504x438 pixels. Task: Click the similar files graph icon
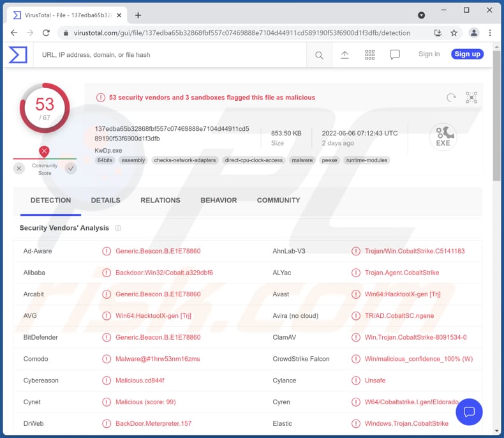[x=471, y=98]
